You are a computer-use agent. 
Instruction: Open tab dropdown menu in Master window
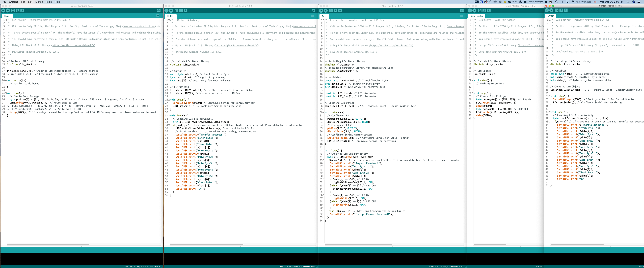[x=158, y=16]
